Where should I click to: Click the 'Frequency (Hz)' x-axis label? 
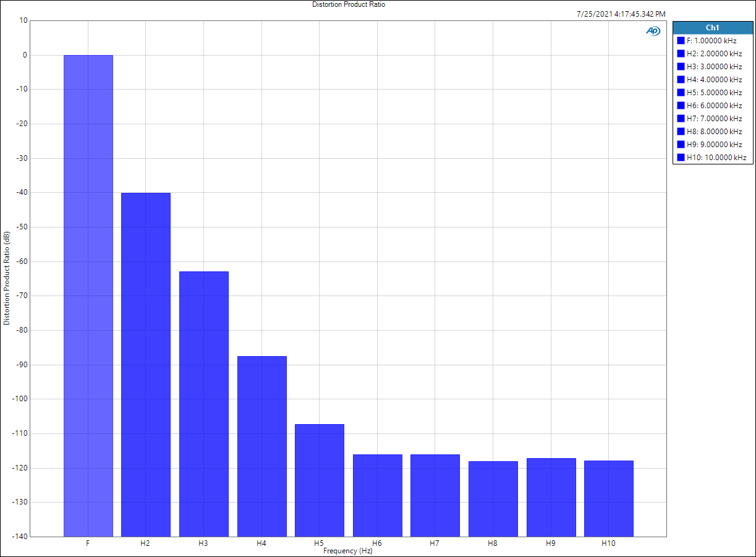click(348, 551)
